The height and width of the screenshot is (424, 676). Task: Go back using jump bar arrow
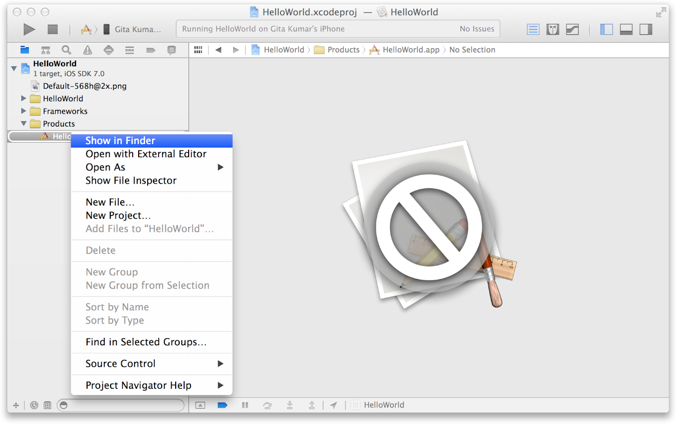pos(219,50)
